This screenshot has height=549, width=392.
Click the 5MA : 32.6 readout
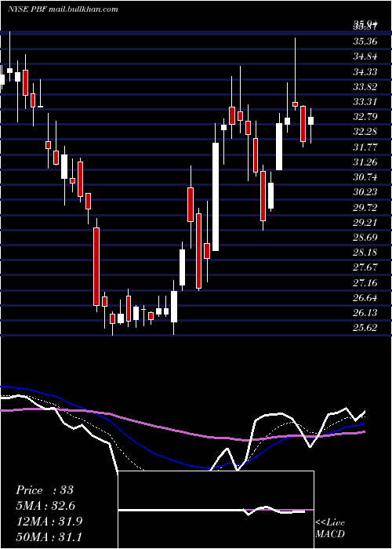click(x=45, y=506)
